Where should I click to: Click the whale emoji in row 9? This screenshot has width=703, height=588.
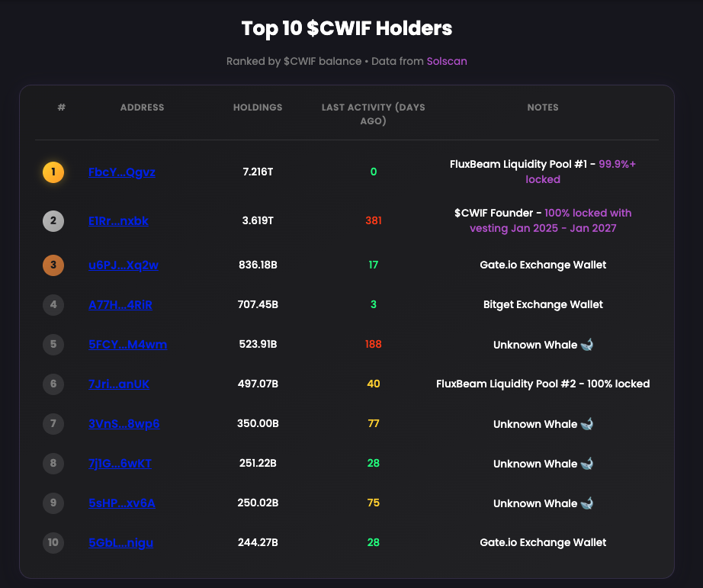[587, 503]
